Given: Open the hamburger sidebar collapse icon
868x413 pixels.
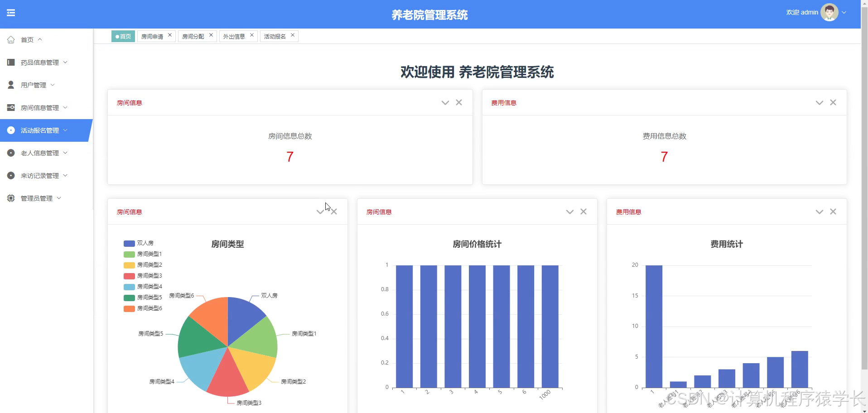Looking at the screenshot, I should click(x=11, y=13).
